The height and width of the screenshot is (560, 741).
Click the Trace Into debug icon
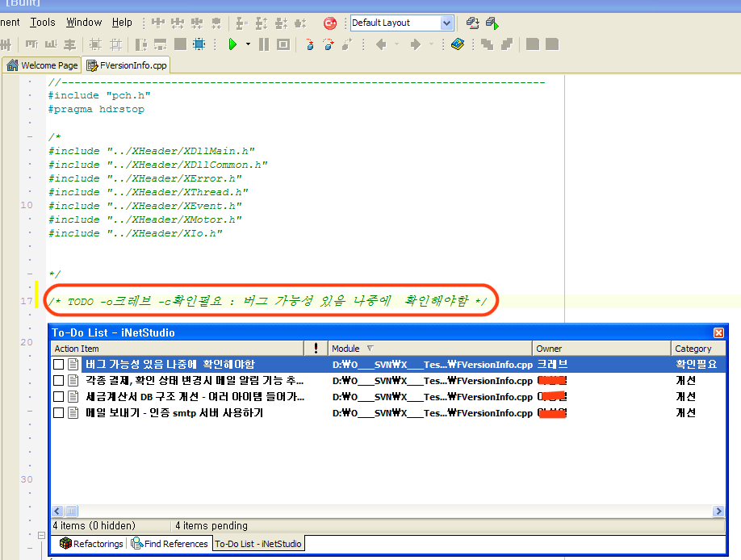[x=309, y=44]
